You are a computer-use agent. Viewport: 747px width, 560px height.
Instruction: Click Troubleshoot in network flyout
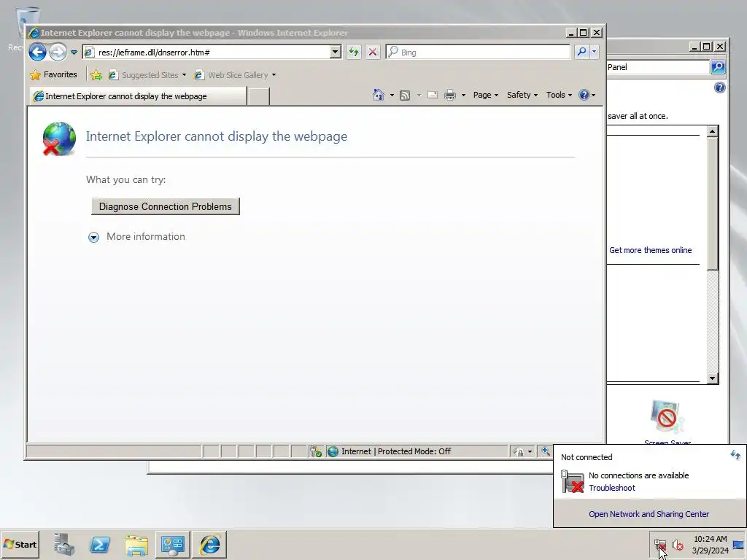[612, 488]
